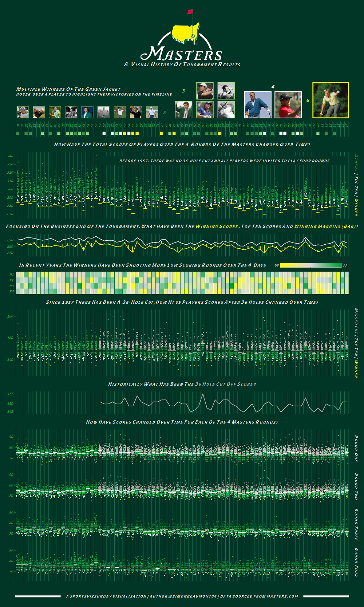Click the "Before 1957" no-cut note
Image resolution: width=364 pixels, height=607 pixels.
click(225, 161)
